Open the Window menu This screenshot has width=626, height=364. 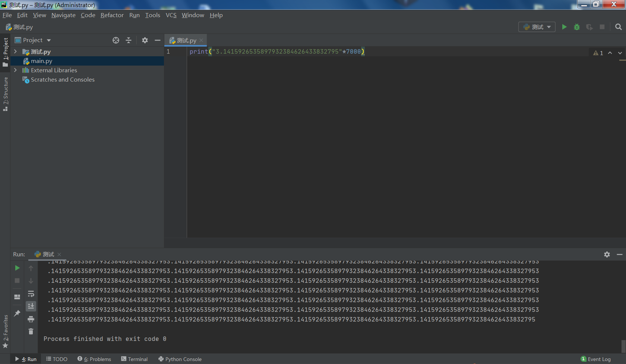193,15
